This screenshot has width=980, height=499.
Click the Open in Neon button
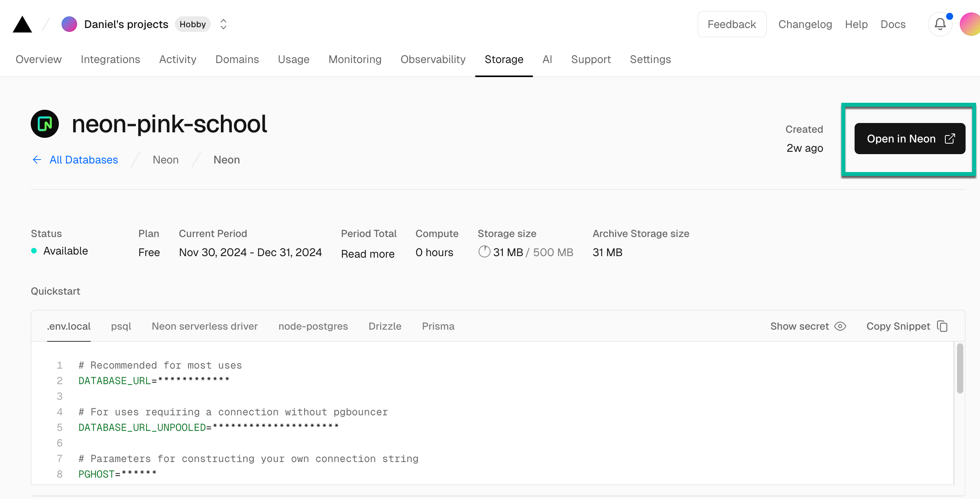coord(909,139)
